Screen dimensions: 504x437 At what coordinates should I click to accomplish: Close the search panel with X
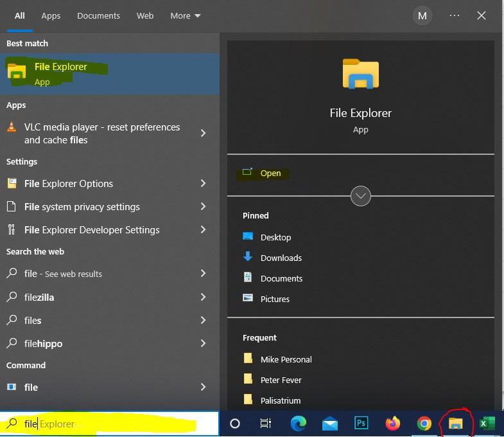(x=481, y=15)
